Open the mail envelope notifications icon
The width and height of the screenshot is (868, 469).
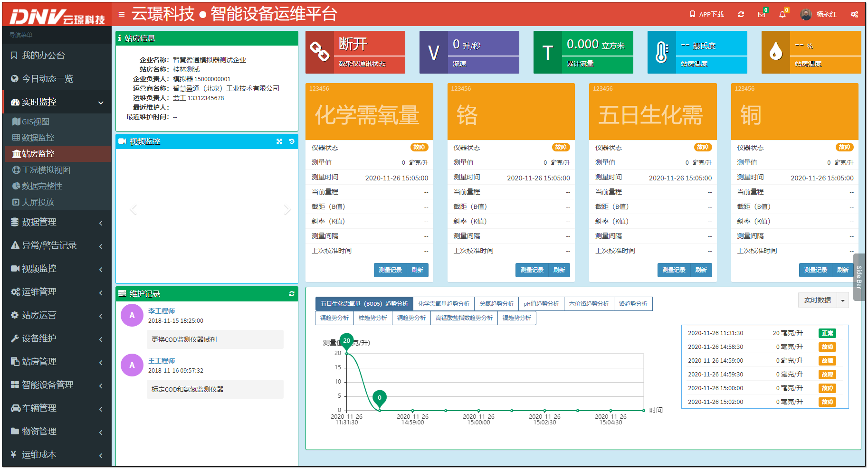[x=762, y=14]
